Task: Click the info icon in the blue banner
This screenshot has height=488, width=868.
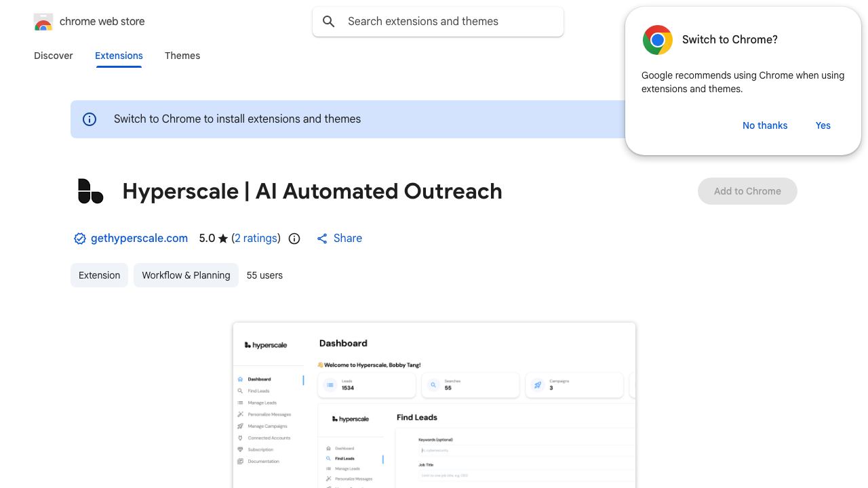Action: pos(90,119)
